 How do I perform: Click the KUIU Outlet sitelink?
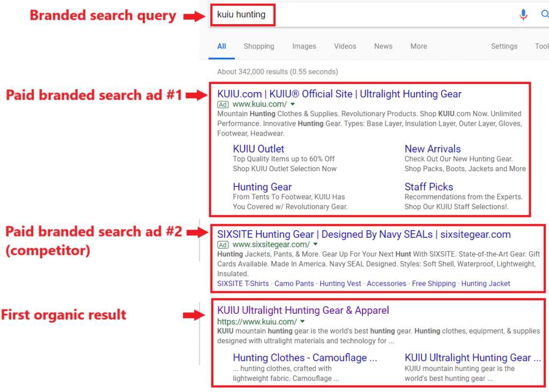coord(258,148)
